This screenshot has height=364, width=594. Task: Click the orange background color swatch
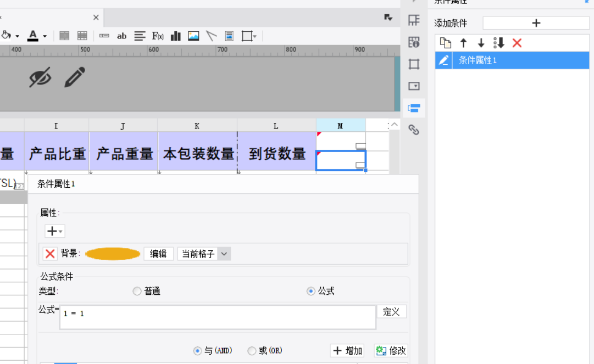113,254
